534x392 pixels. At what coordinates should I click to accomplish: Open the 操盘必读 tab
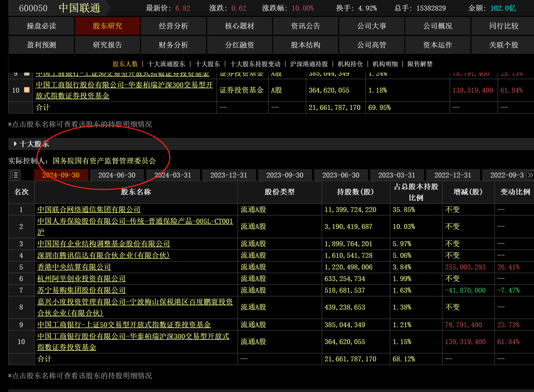point(41,26)
